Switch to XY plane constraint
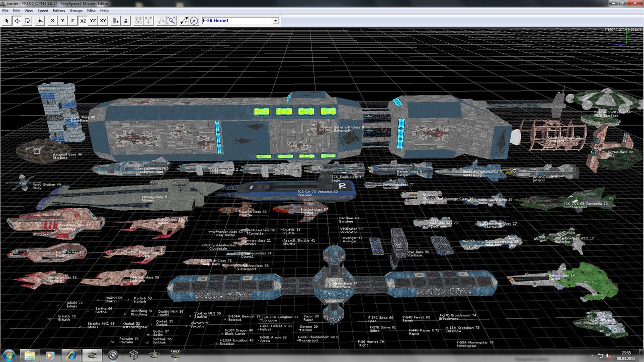 pos(103,21)
